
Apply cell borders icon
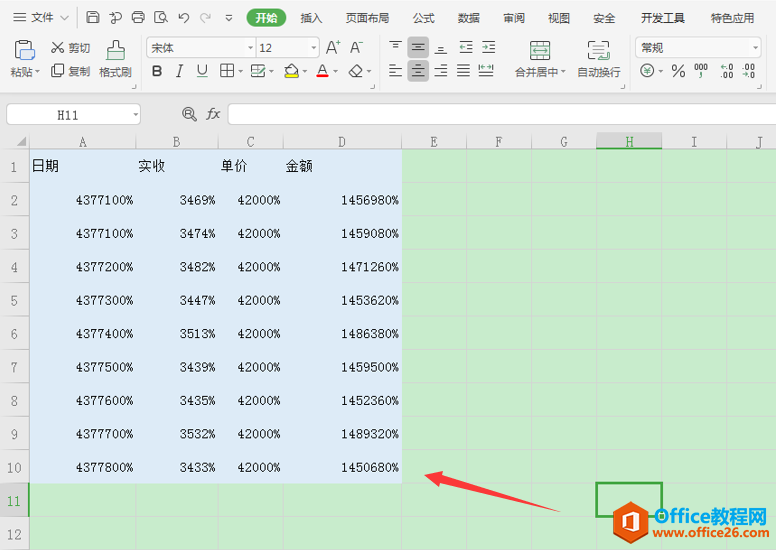[x=227, y=71]
